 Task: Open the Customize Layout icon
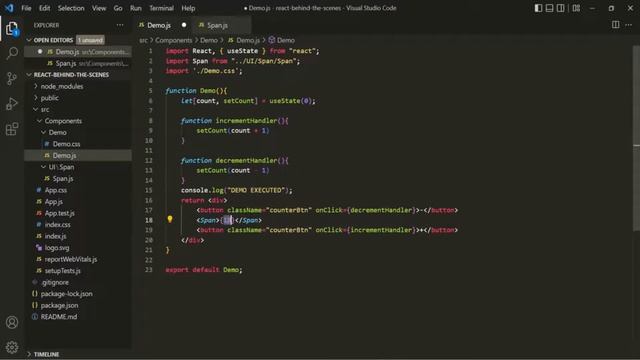pyautogui.click(x=576, y=8)
